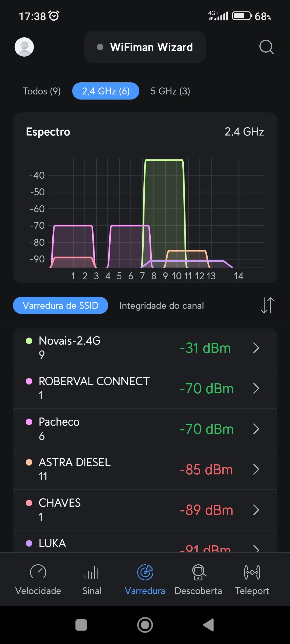The width and height of the screenshot is (290, 644).
Task: Expand ASTRA DIESEL details chevron
Action: [x=256, y=469]
